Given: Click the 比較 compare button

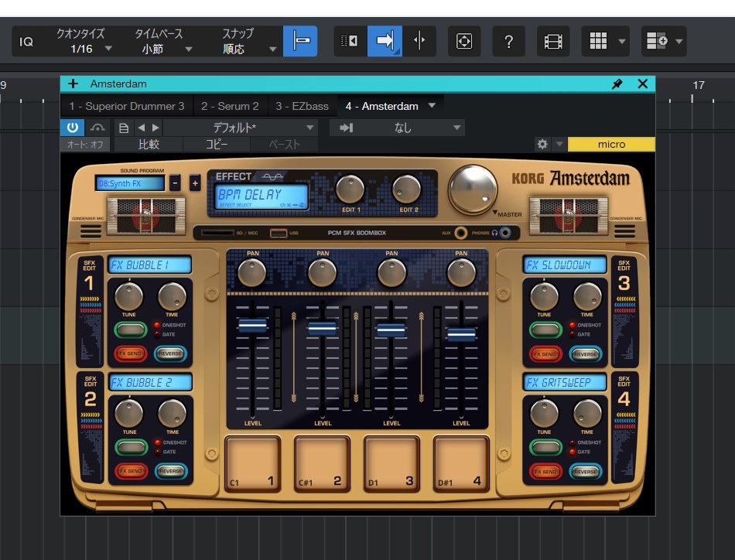Looking at the screenshot, I should tap(149, 145).
